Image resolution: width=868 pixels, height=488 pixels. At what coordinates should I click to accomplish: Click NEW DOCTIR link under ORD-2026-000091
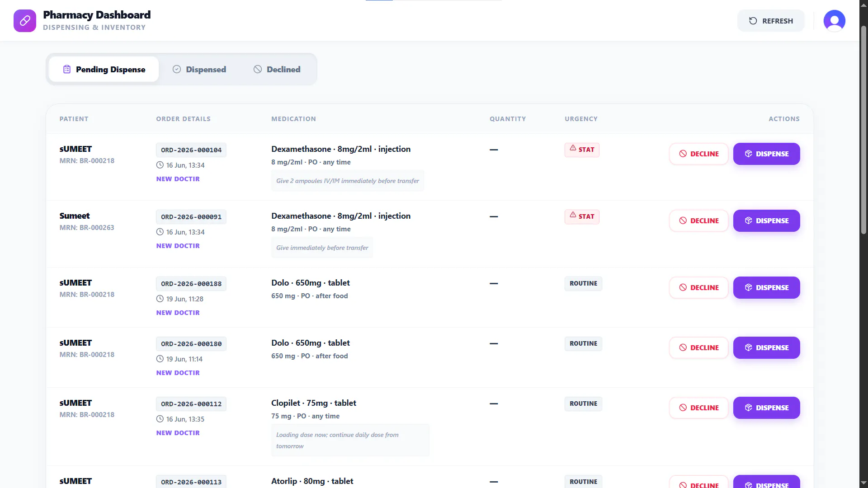point(178,246)
